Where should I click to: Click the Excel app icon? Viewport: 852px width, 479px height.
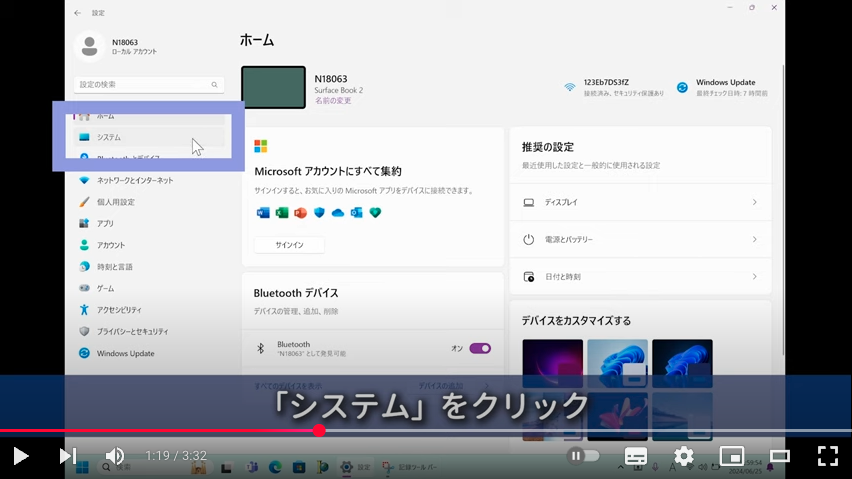point(282,212)
